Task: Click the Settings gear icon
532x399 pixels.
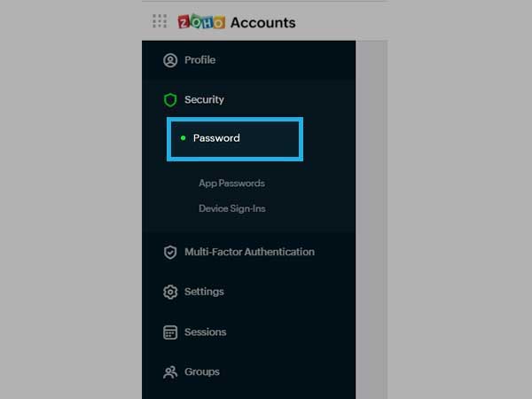Action: click(x=170, y=292)
